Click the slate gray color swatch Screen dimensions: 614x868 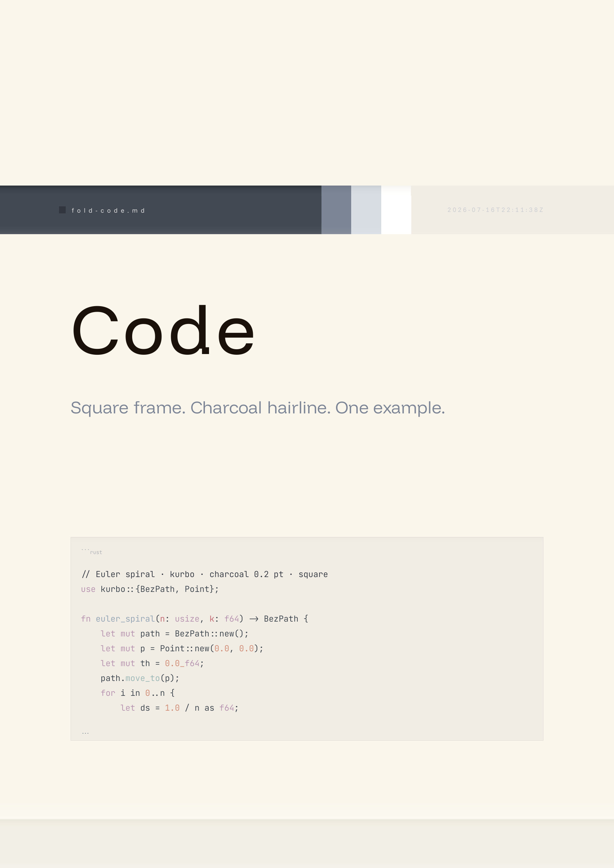tap(336, 210)
